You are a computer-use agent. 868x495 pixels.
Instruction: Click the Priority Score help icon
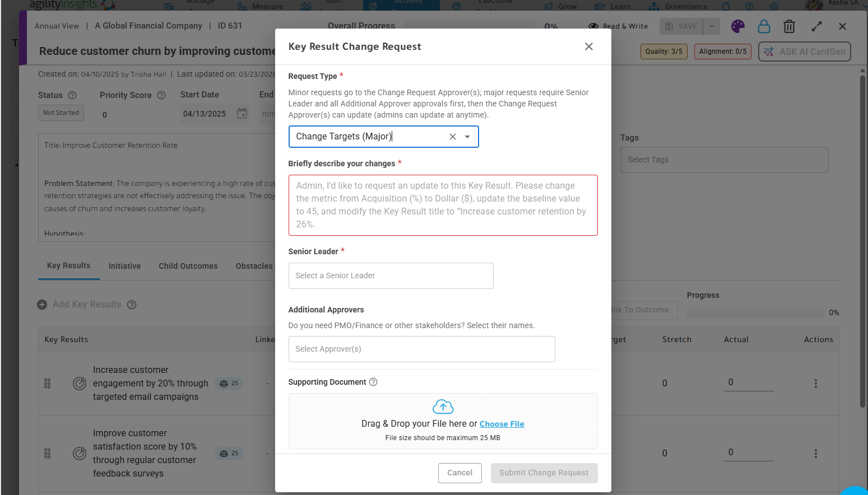click(161, 95)
